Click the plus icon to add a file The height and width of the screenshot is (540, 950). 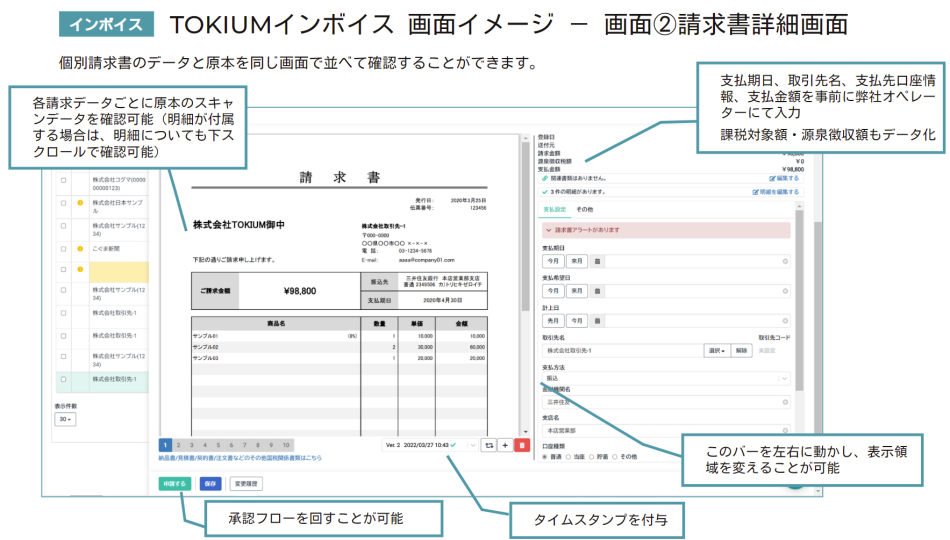[x=505, y=445]
